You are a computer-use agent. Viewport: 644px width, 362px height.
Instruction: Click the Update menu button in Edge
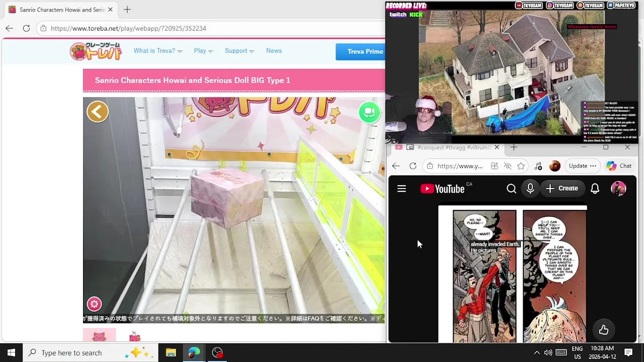click(583, 166)
